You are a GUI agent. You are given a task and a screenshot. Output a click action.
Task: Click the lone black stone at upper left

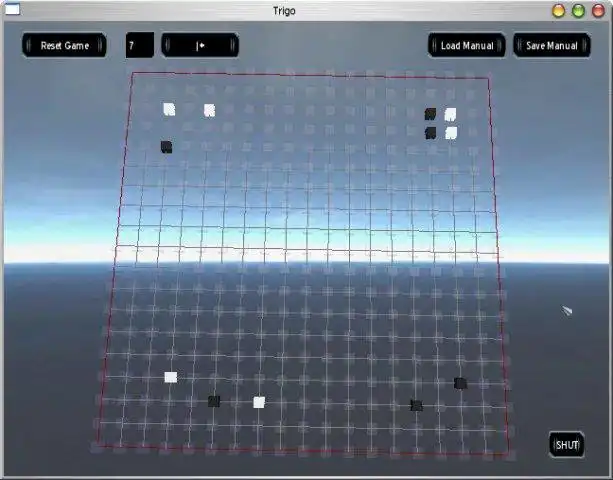pyautogui.click(x=167, y=147)
